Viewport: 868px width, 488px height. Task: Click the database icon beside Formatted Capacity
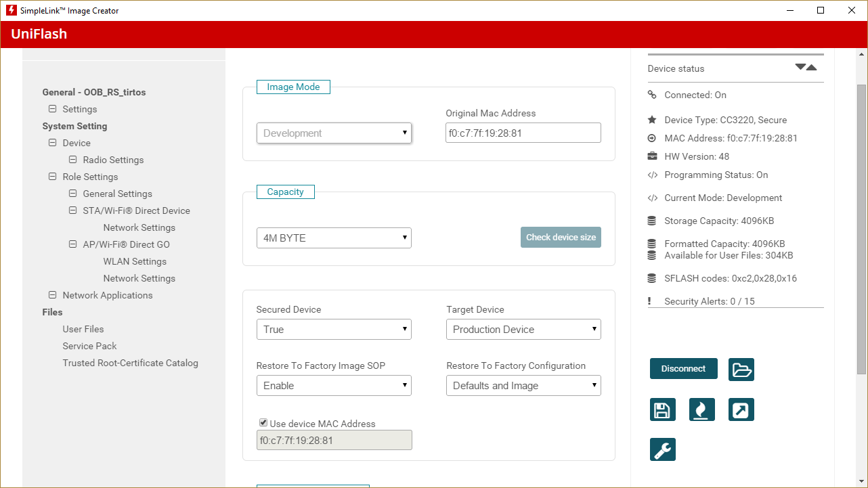[x=652, y=244]
